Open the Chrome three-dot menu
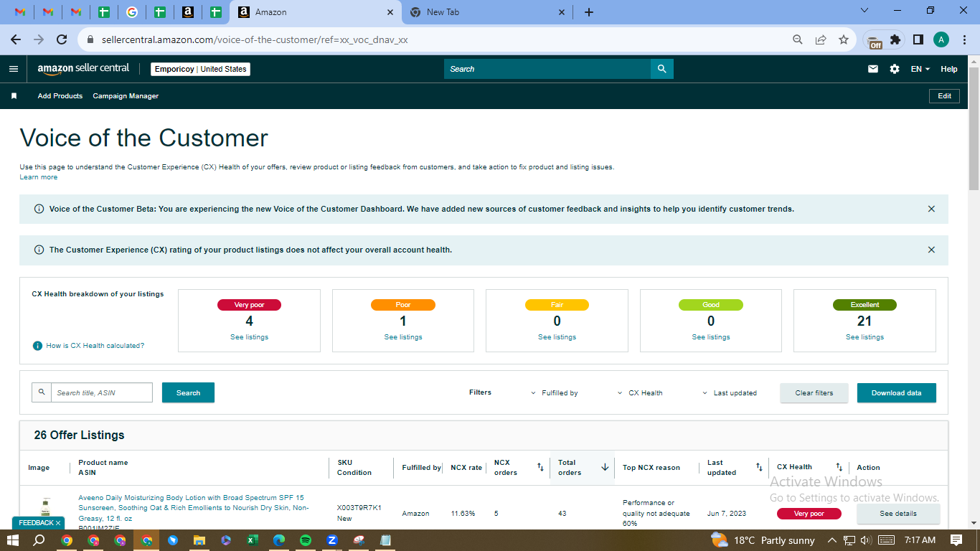Screen dimensions: 980x551 pyautogui.click(x=963, y=40)
